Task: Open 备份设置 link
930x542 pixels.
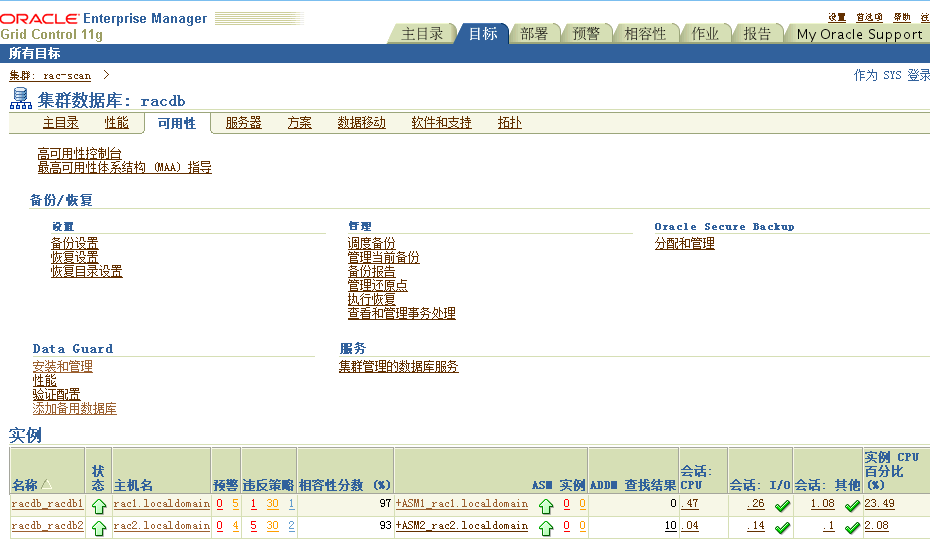Action: point(75,243)
